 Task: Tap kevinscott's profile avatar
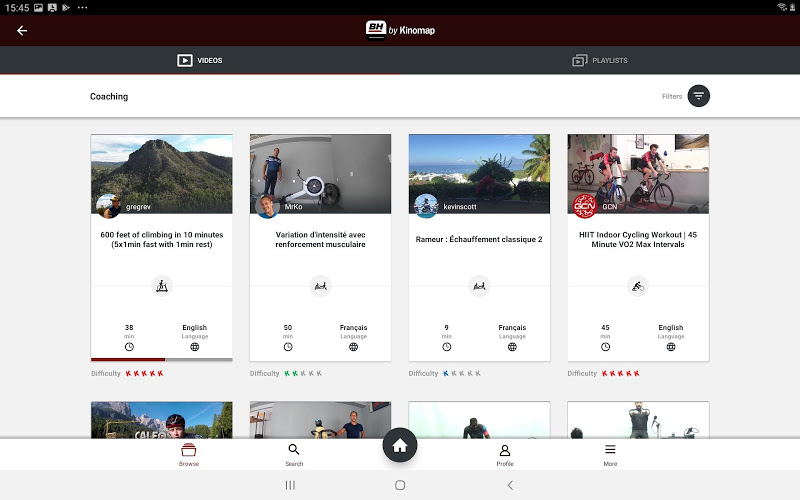point(426,206)
